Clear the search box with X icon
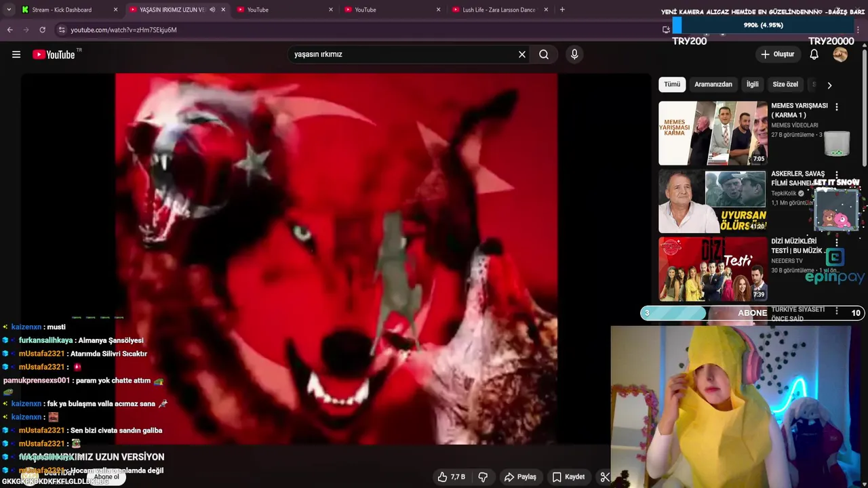 [522, 54]
